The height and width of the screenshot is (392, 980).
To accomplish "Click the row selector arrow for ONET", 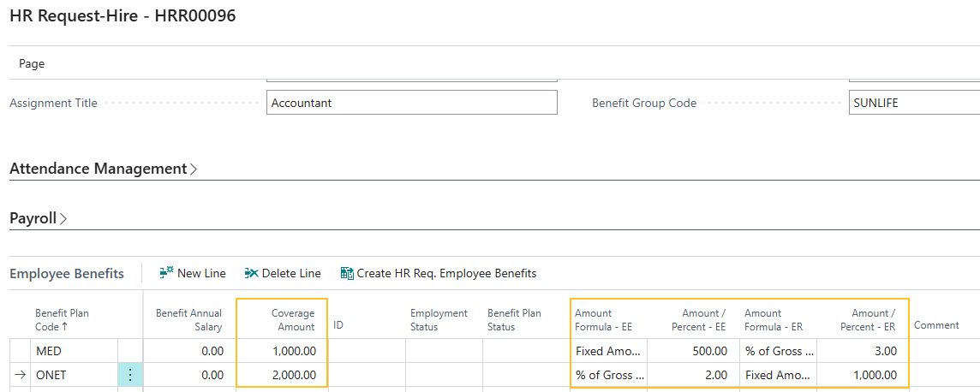I will pos(21,375).
